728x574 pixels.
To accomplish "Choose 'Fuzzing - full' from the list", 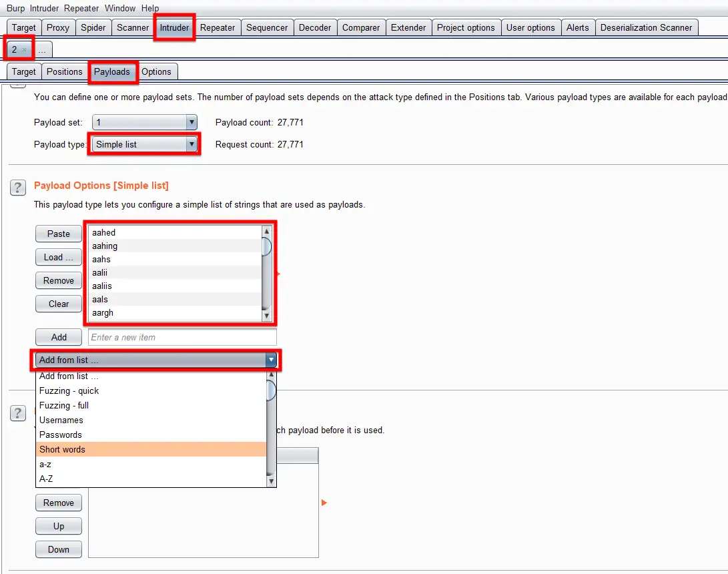I will coord(151,405).
